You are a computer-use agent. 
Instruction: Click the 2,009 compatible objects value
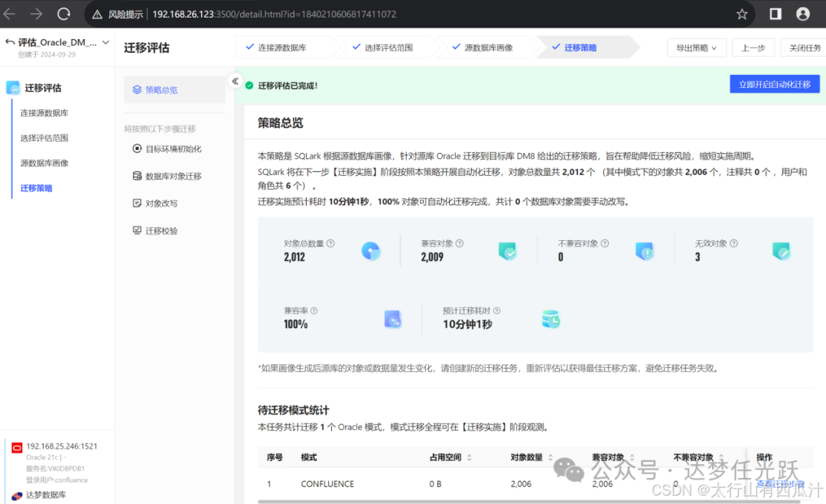pos(432,257)
